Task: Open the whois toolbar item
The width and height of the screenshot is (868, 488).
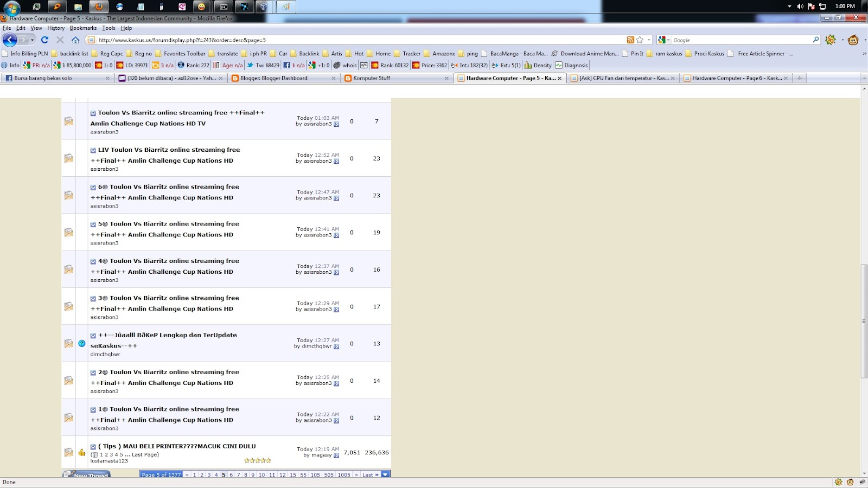Action: (345, 65)
